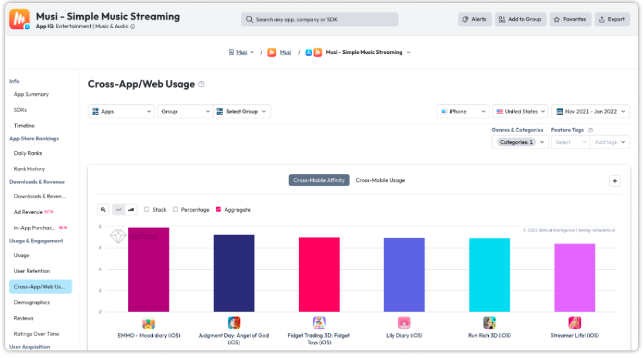The image size is (644, 358).
Task: Click the EMMO - Mood diary app icon
Action: tap(149, 323)
